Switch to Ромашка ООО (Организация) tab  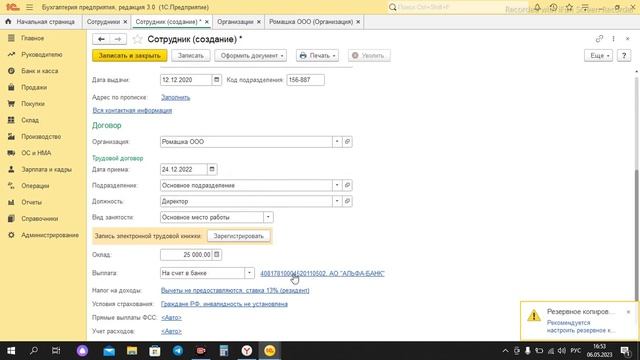coord(311,22)
